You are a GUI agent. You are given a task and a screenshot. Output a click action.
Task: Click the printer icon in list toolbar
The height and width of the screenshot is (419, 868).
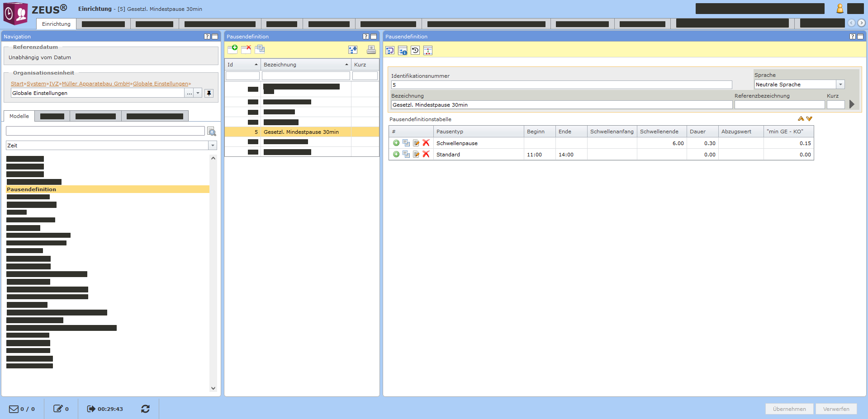pos(371,50)
